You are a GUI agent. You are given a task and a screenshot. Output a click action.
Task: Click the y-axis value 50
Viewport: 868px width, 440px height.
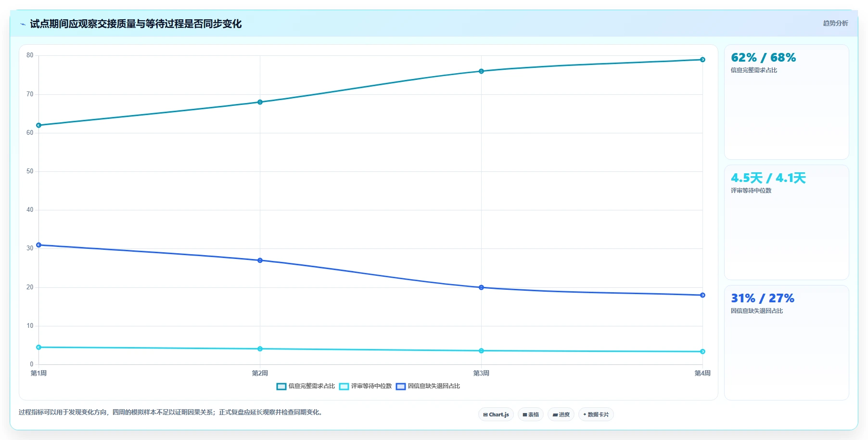30,171
